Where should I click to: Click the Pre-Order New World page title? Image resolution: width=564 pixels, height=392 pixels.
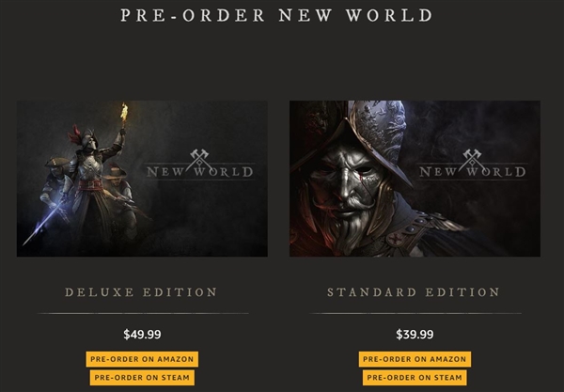click(x=276, y=15)
